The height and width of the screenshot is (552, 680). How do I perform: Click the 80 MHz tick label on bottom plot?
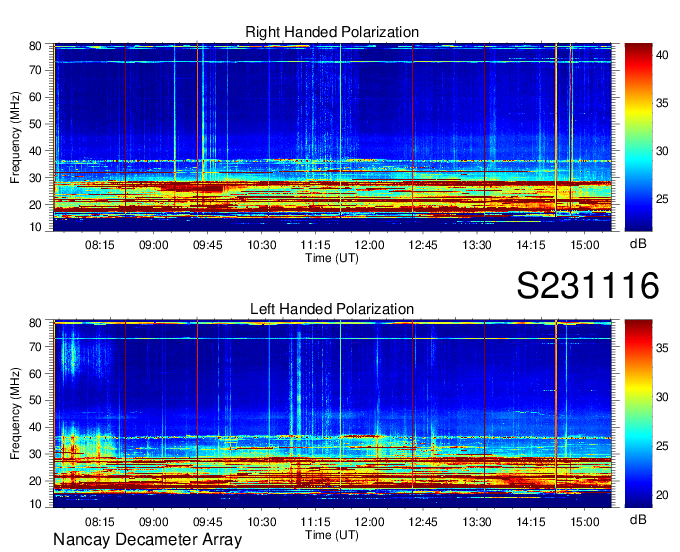click(x=35, y=323)
